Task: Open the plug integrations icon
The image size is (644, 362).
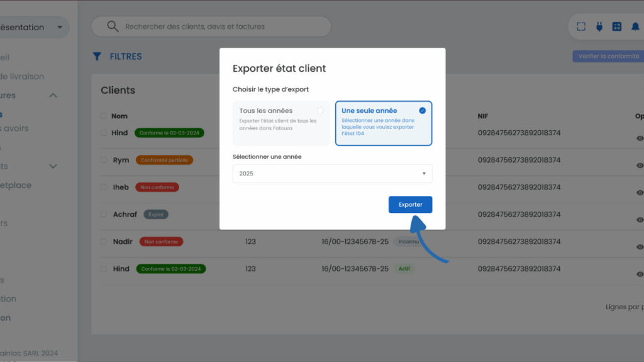Action: (x=599, y=26)
